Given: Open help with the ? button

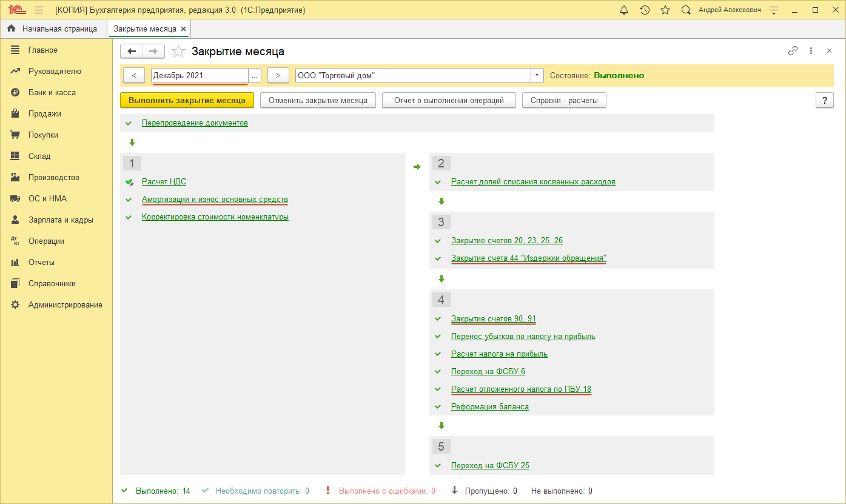Looking at the screenshot, I should (824, 101).
